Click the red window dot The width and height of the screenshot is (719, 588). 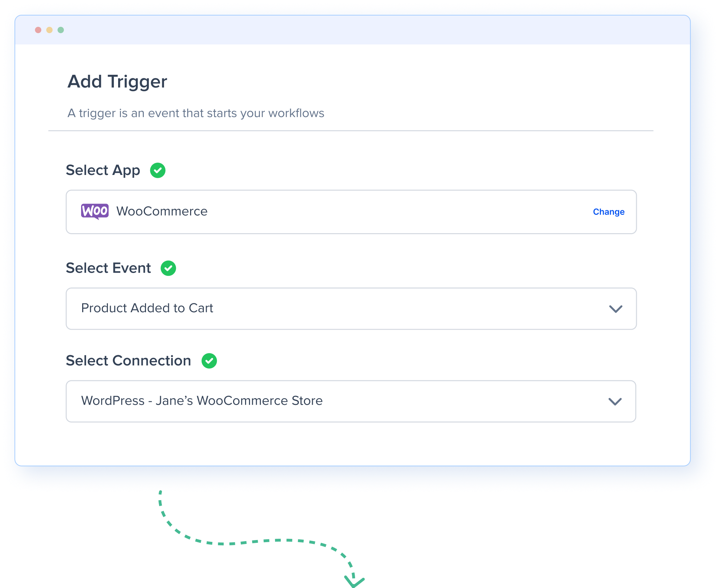[x=38, y=30]
